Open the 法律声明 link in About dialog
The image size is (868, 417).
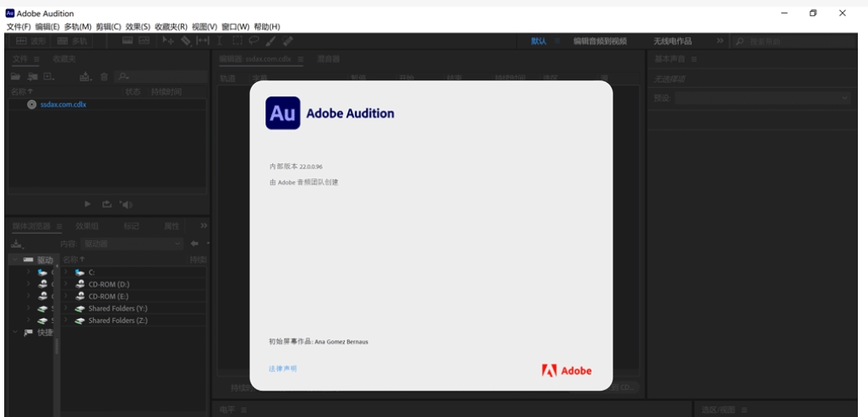click(283, 368)
